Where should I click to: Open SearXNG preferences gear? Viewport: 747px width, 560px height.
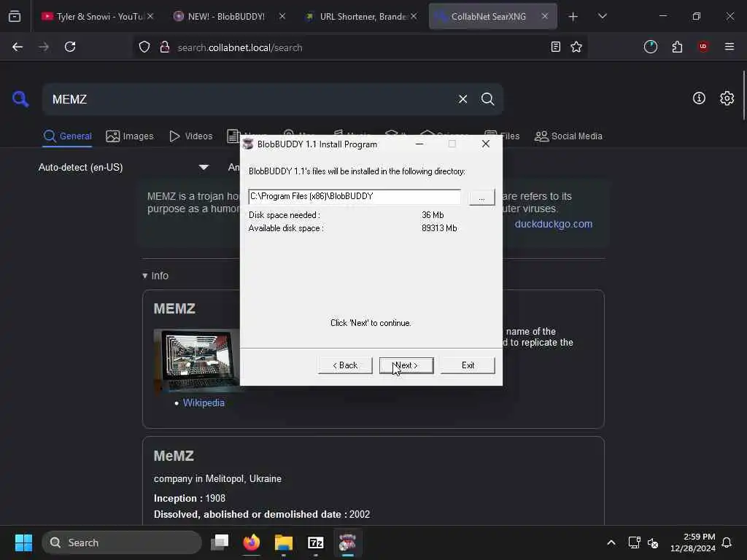(x=727, y=98)
